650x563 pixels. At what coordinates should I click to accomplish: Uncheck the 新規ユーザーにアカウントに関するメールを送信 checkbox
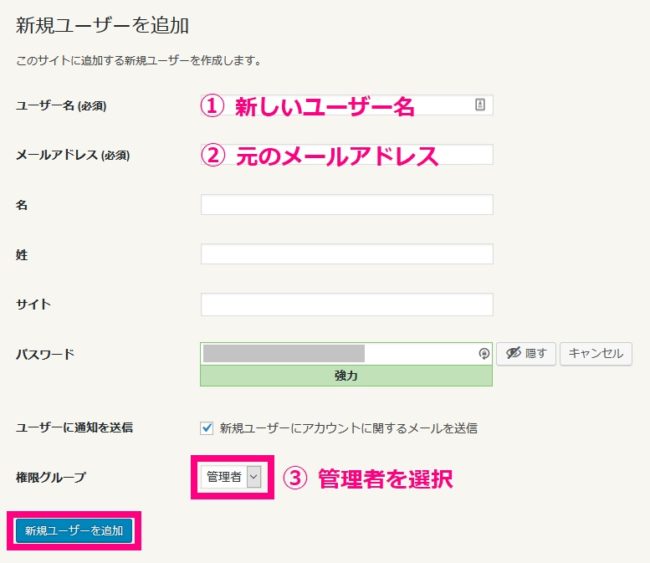(x=206, y=427)
